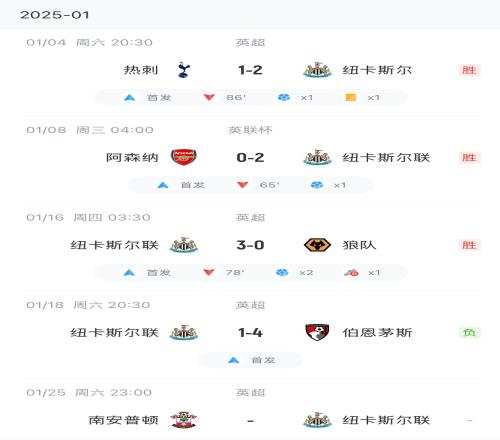
Task: Click the Southampton club badge
Action: (184, 420)
